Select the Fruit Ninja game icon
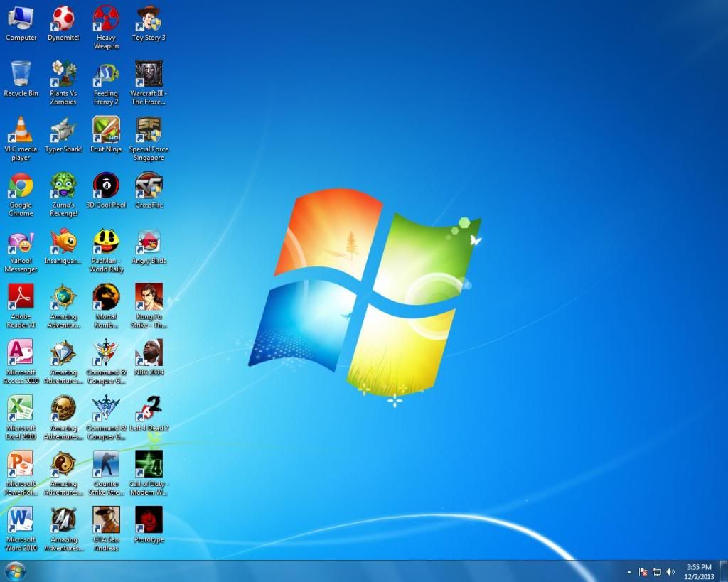 (106, 131)
